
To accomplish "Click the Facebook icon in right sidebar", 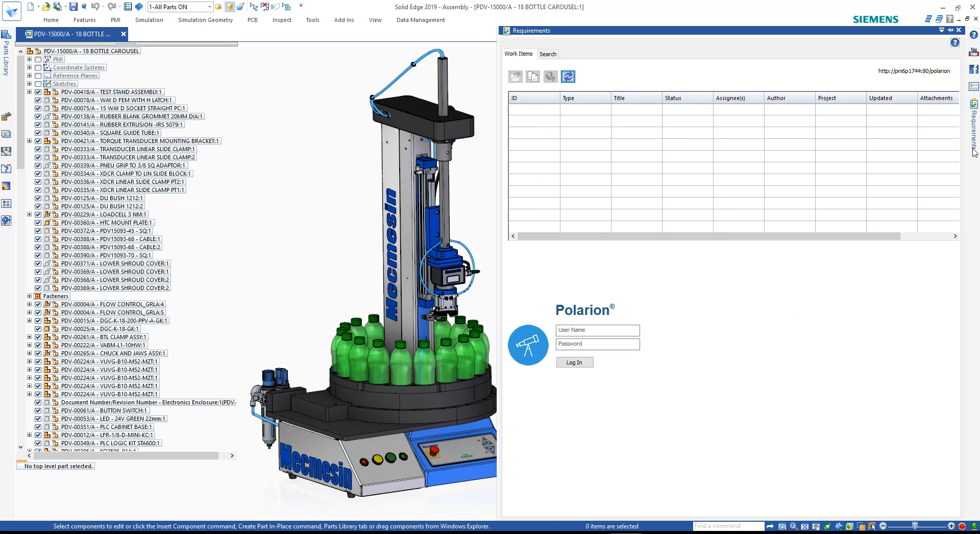I will coord(973,69).
